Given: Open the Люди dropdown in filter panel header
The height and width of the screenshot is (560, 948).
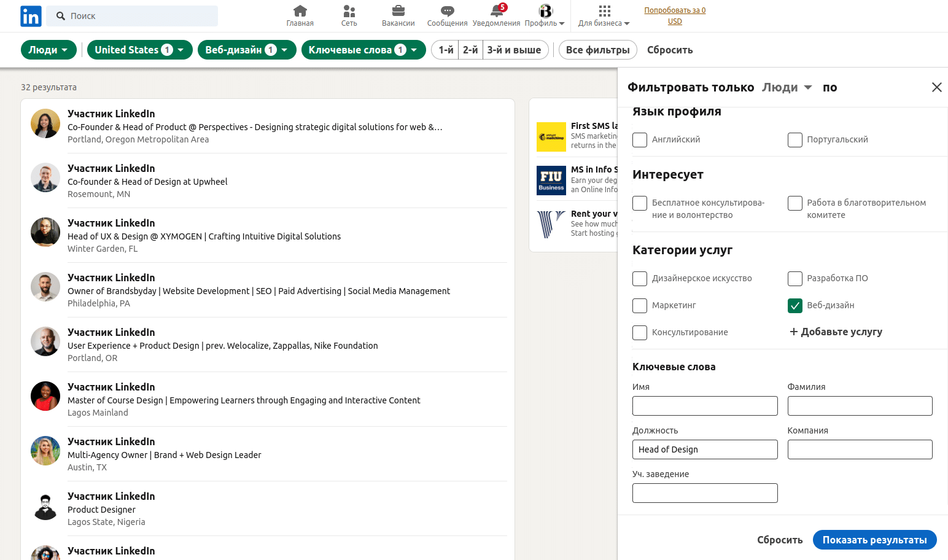Looking at the screenshot, I should coord(787,88).
